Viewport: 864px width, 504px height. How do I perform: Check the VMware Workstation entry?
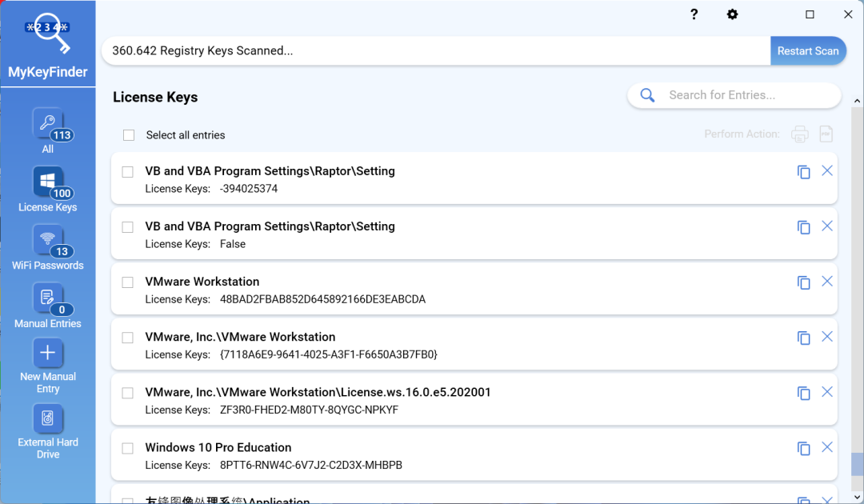point(127,282)
